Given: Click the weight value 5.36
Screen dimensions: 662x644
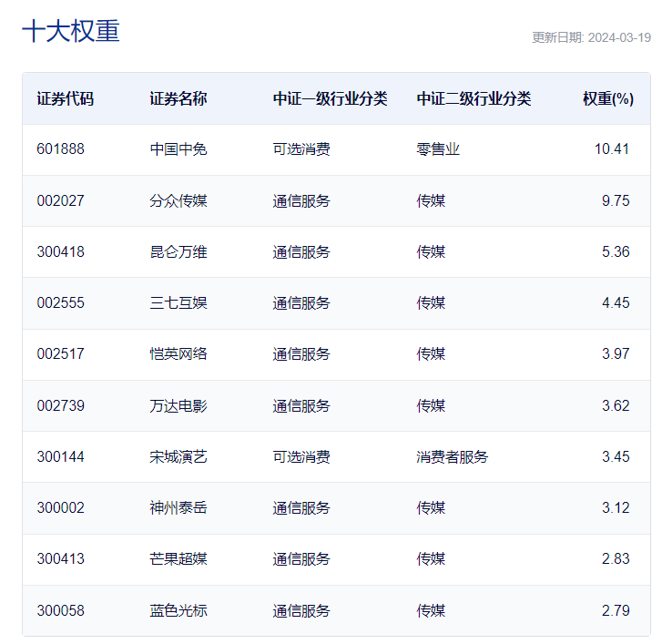Looking at the screenshot, I should [616, 251].
